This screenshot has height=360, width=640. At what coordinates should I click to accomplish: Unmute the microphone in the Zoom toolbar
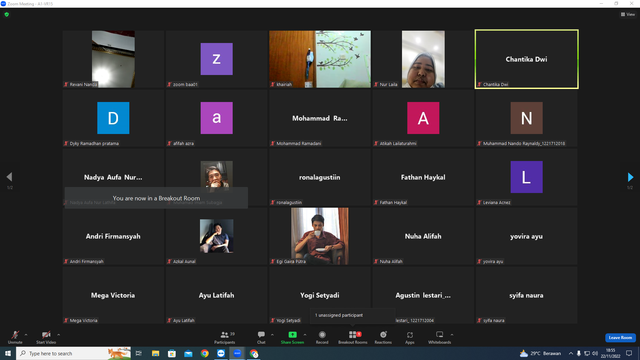pyautogui.click(x=15, y=337)
